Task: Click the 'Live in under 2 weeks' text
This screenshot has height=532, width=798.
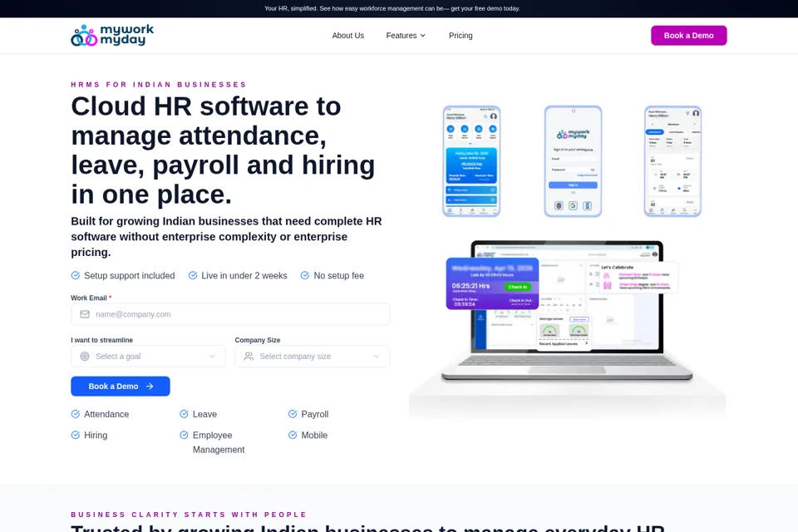Action: click(244, 275)
